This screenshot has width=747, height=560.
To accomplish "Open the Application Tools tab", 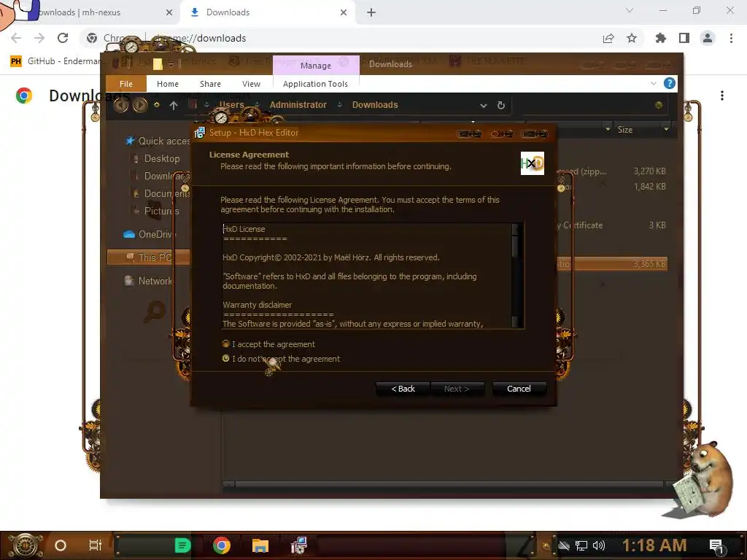I will click(x=315, y=84).
